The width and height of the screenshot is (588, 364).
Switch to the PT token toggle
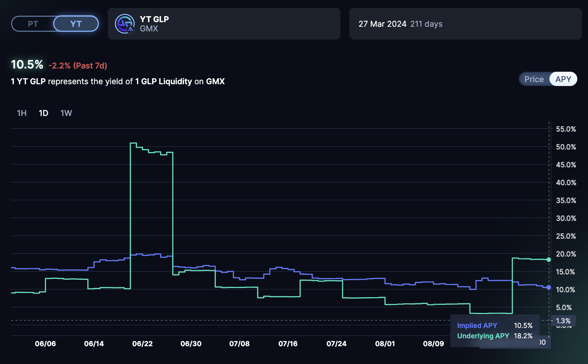point(33,24)
